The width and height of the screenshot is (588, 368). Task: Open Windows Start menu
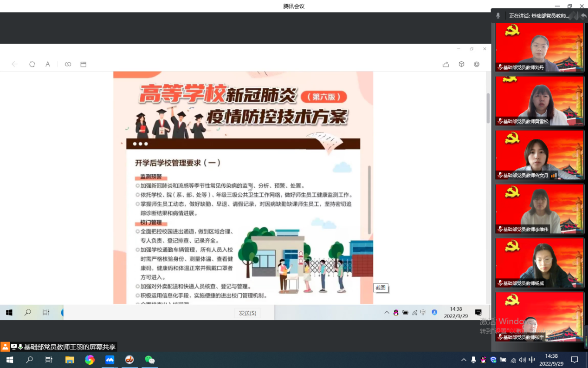[x=9, y=360]
